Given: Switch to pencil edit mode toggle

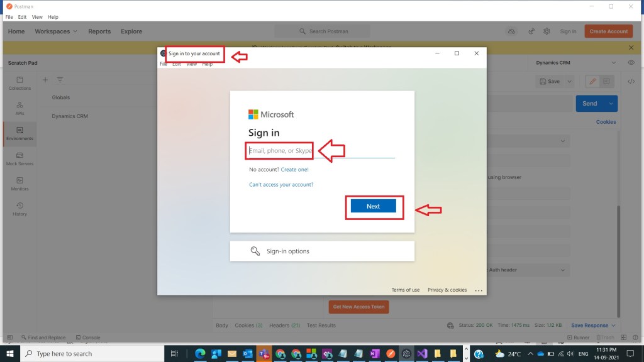Looking at the screenshot, I should [x=592, y=81].
